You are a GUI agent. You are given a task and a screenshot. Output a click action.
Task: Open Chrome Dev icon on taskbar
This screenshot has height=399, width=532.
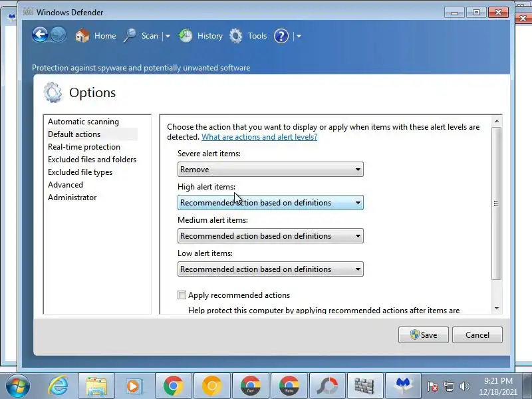[x=251, y=386]
